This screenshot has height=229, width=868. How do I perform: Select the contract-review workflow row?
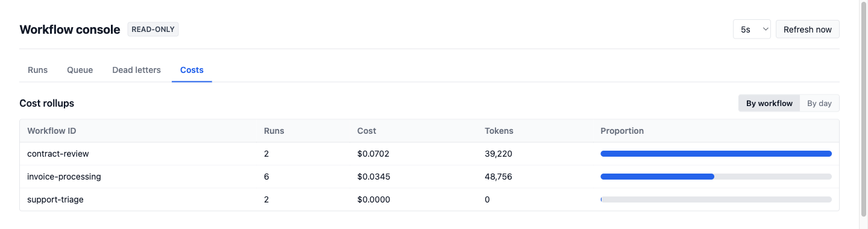tap(429, 154)
